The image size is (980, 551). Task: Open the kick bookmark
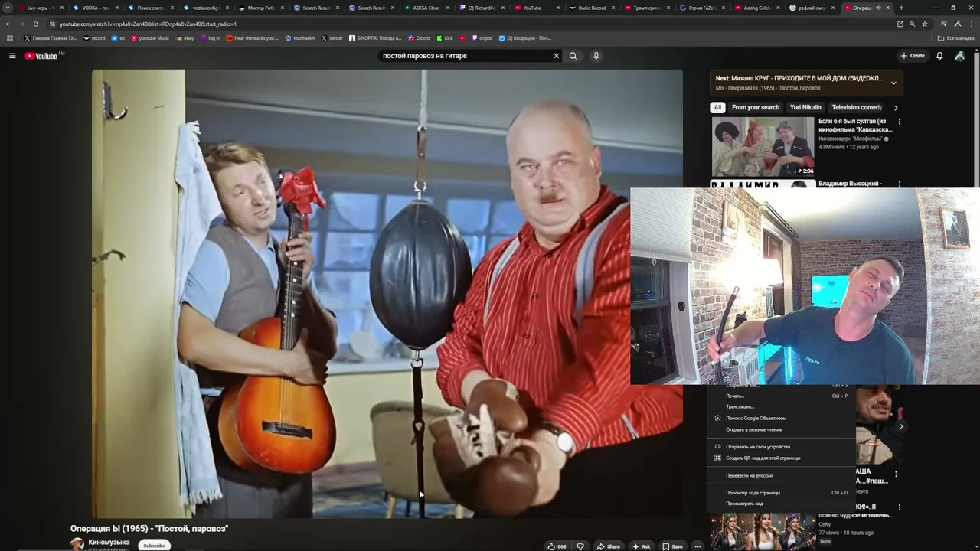(445, 38)
